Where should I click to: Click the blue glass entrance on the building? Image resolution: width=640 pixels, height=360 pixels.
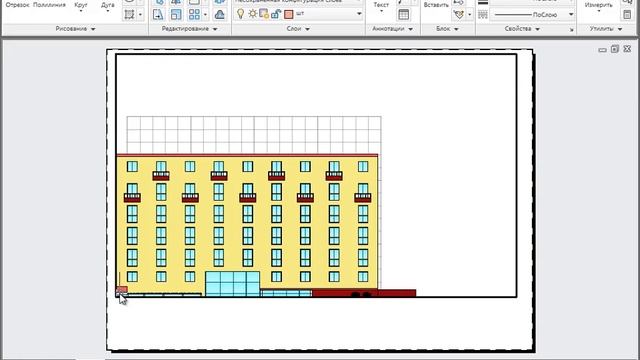click(232, 284)
